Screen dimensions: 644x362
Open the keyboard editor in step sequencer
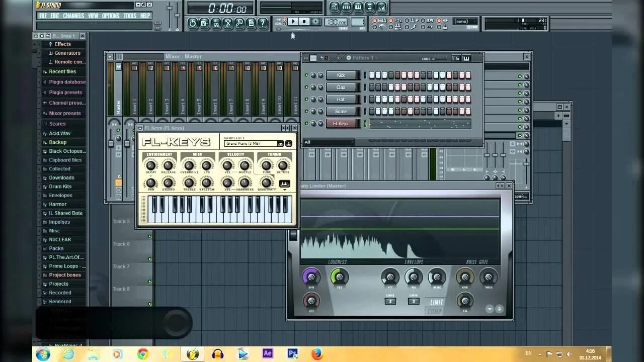tap(466, 58)
